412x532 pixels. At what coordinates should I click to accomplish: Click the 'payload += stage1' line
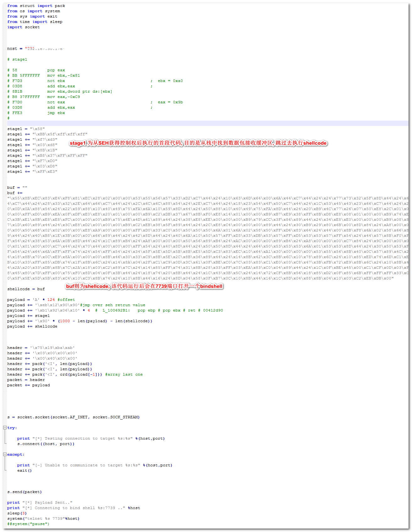[29, 316]
